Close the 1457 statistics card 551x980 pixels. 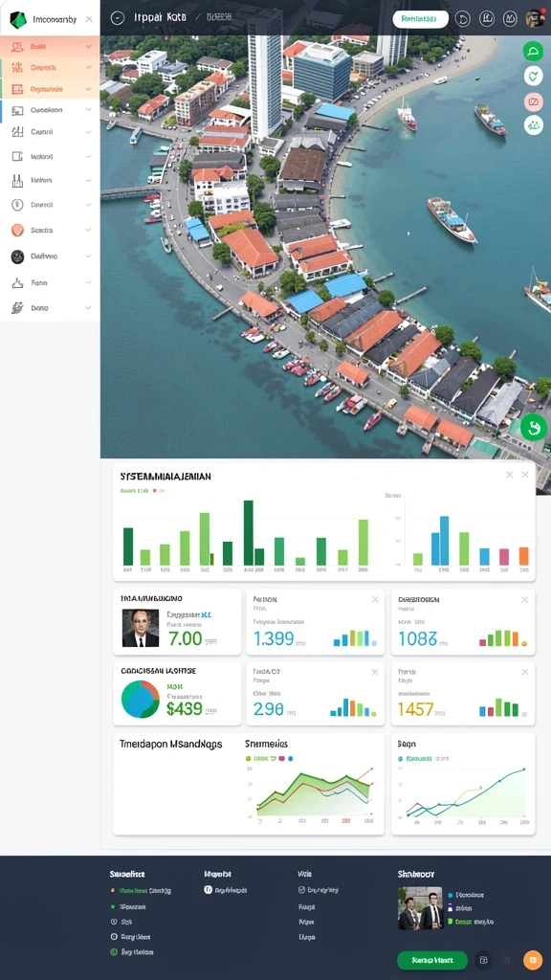click(x=525, y=672)
